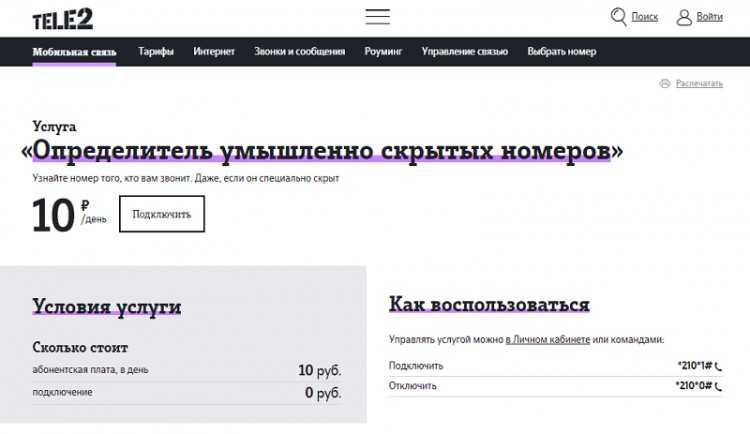
Task: Open Выбрать номер menu item
Action: tap(562, 51)
